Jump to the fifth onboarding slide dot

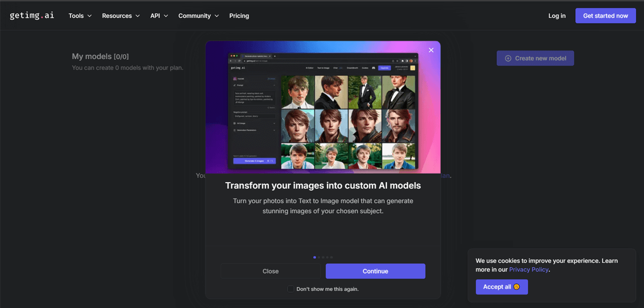pos(332,257)
